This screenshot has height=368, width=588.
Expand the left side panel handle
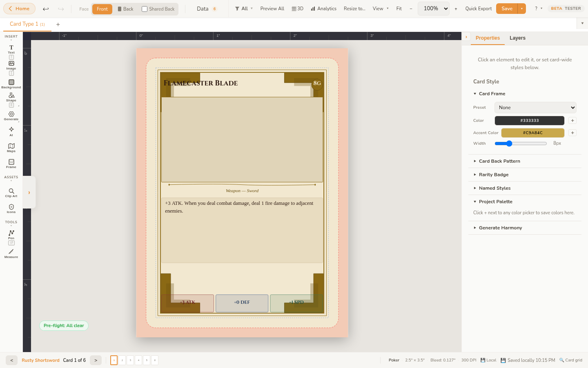(29, 192)
